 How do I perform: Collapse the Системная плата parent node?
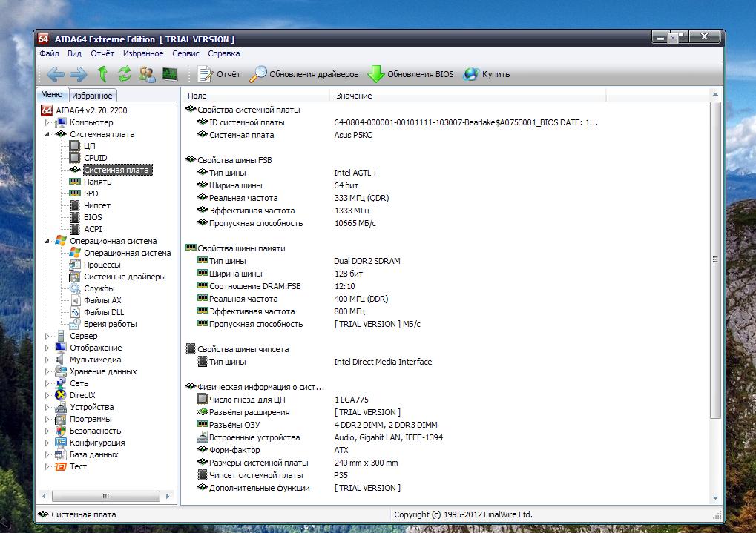[x=47, y=134]
